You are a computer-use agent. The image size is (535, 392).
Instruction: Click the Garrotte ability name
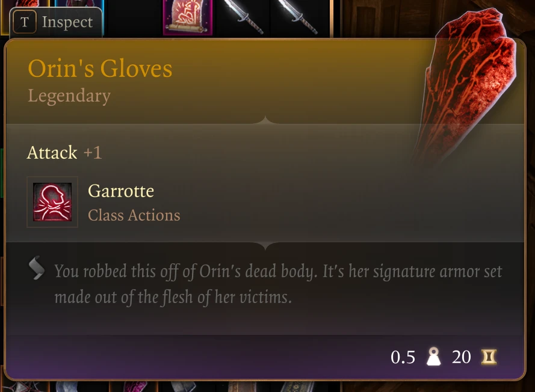point(121,191)
